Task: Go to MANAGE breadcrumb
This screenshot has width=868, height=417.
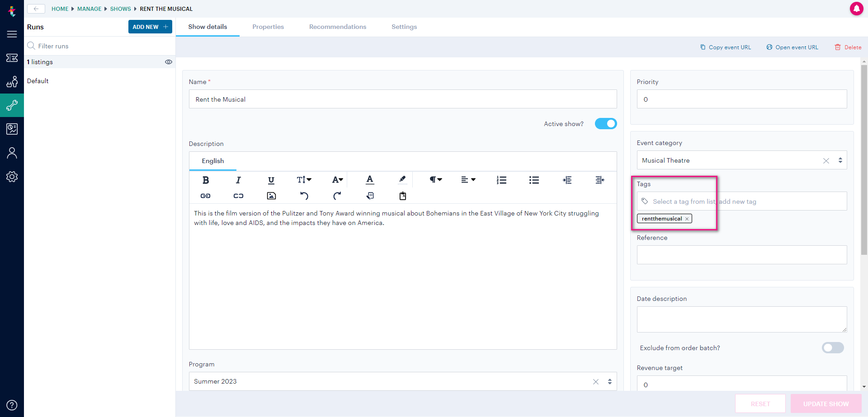Action: tap(90, 9)
